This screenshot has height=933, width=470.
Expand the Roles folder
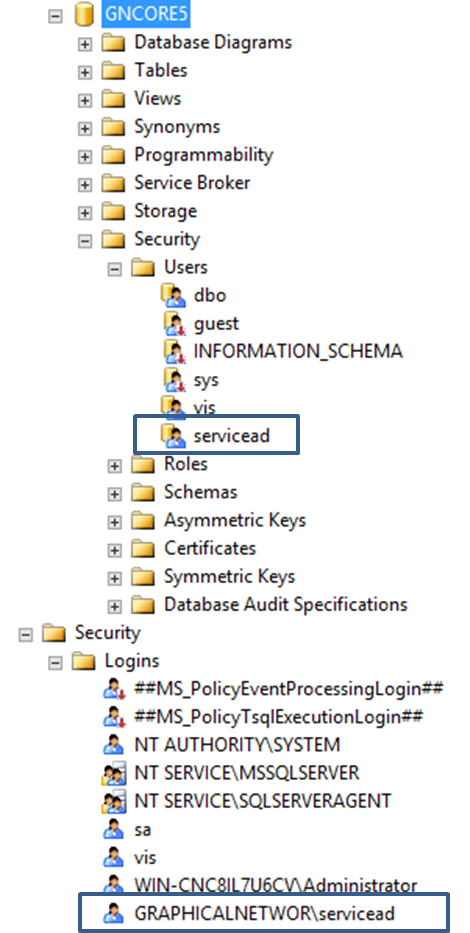(x=115, y=466)
